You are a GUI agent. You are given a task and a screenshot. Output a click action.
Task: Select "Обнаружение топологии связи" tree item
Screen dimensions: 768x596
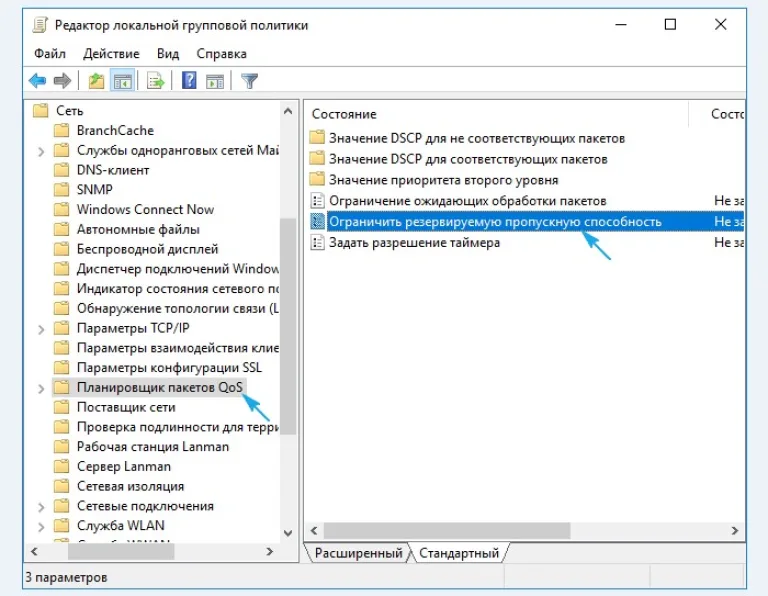click(177, 308)
